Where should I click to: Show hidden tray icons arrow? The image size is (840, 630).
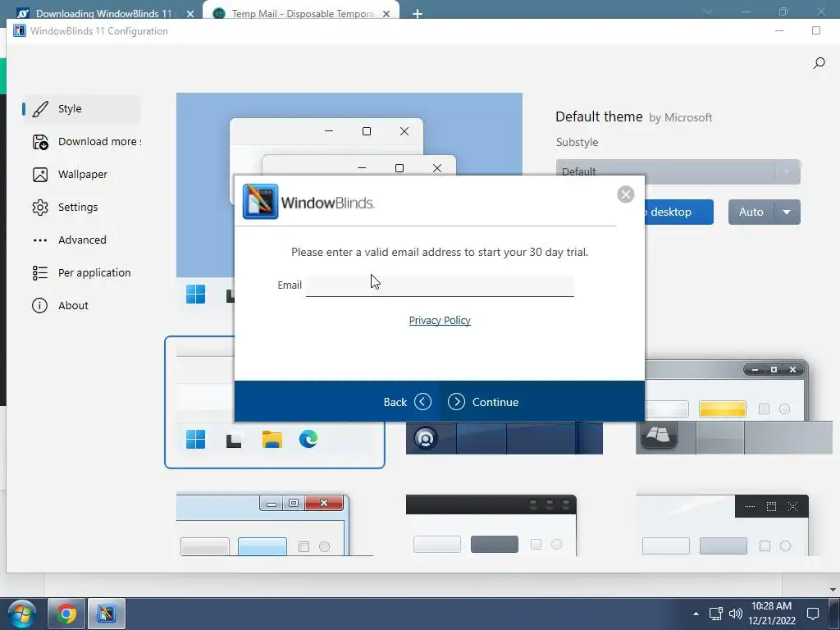point(696,614)
